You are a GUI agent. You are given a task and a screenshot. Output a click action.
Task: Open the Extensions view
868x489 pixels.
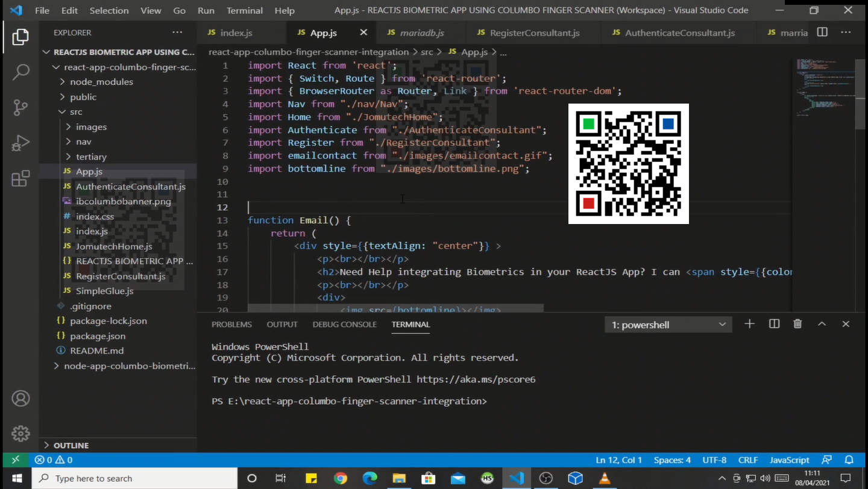(x=20, y=179)
